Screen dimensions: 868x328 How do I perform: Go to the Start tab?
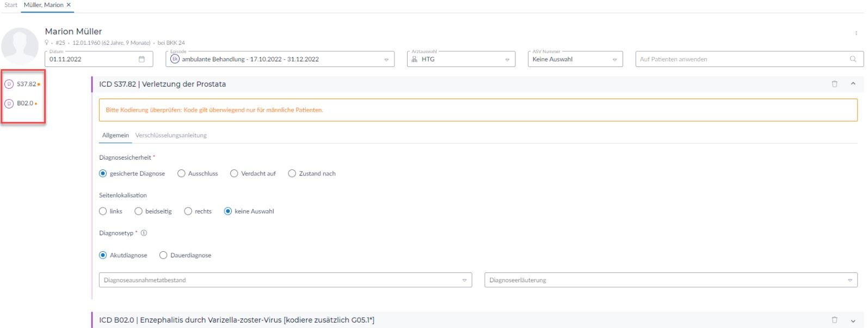tap(11, 5)
